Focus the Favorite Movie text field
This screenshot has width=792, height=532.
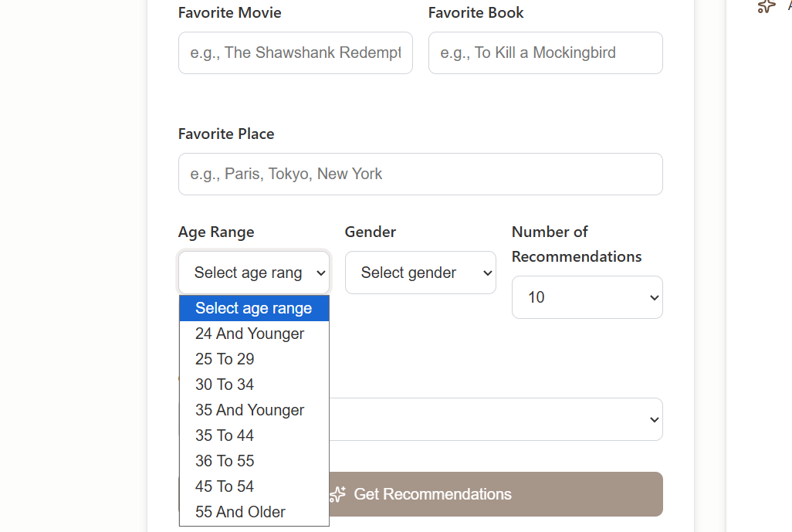pos(295,53)
